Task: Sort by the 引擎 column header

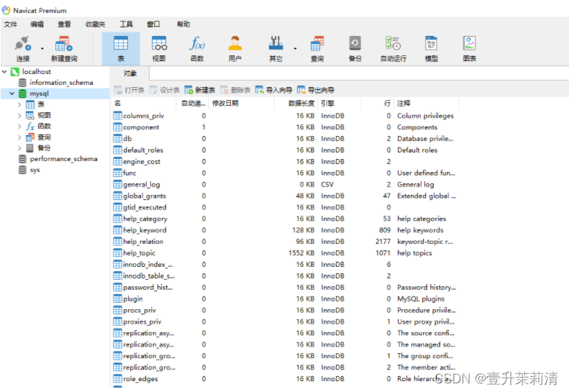Action: coord(340,103)
